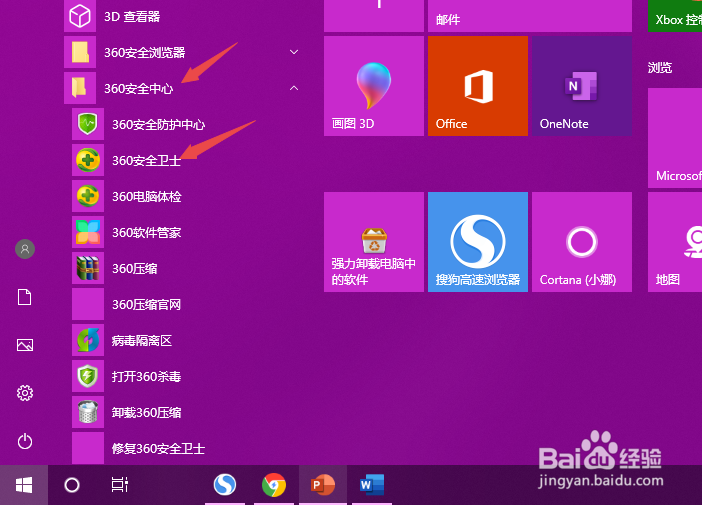Click the user account icon
Image resolution: width=702 pixels, height=505 pixels.
pyautogui.click(x=25, y=249)
